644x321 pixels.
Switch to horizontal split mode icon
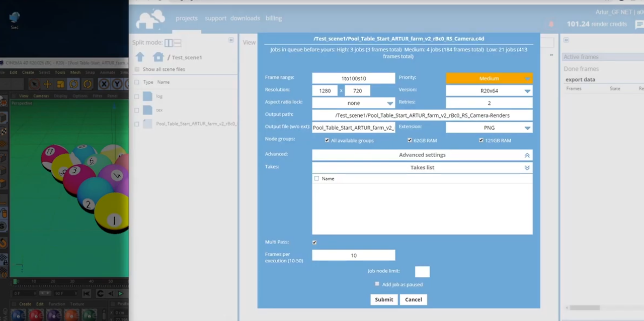click(177, 43)
